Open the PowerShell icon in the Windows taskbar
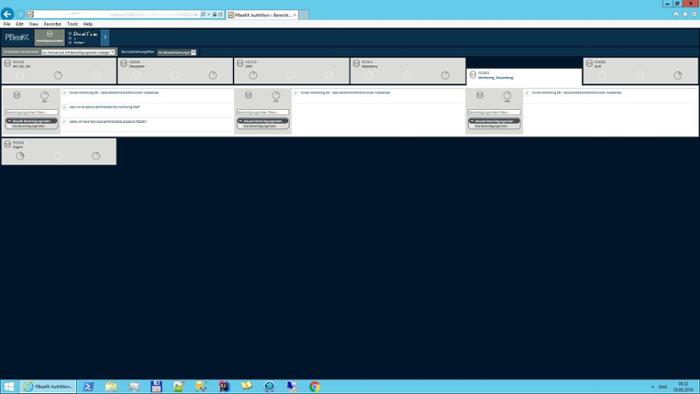This screenshot has width=700, height=394. pos(88,386)
